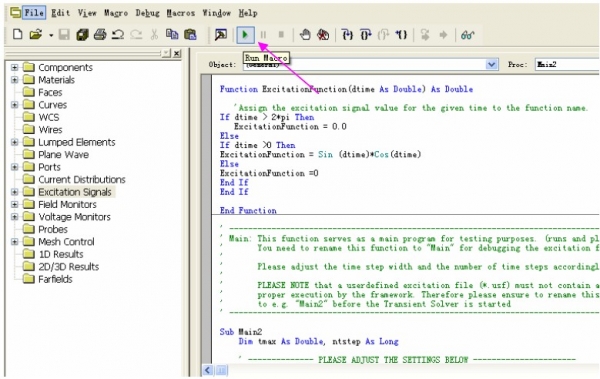600x379 pixels.
Task: Open the dropdown arrow beside Open icon
Action: tap(51, 35)
